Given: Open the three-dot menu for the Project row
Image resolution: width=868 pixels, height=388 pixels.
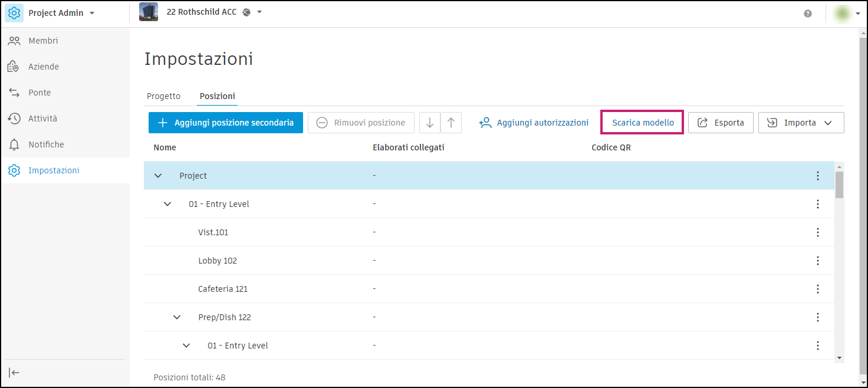Looking at the screenshot, I should click(817, 176).
